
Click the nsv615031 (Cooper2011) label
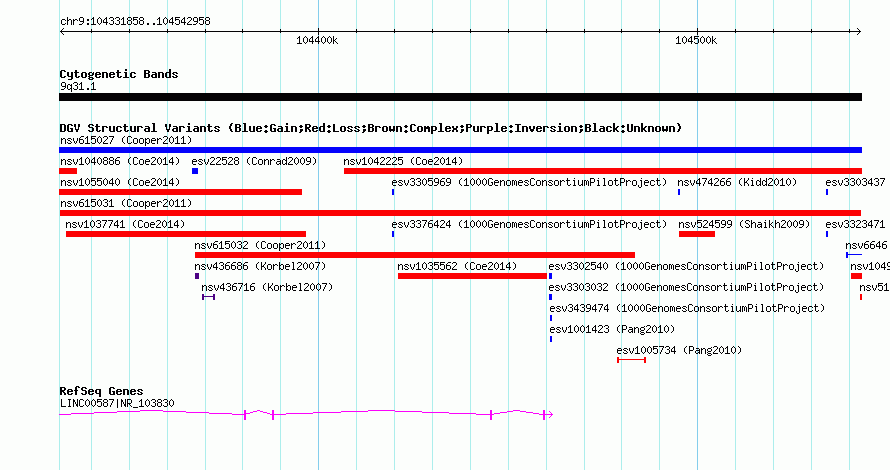(126, 203)
